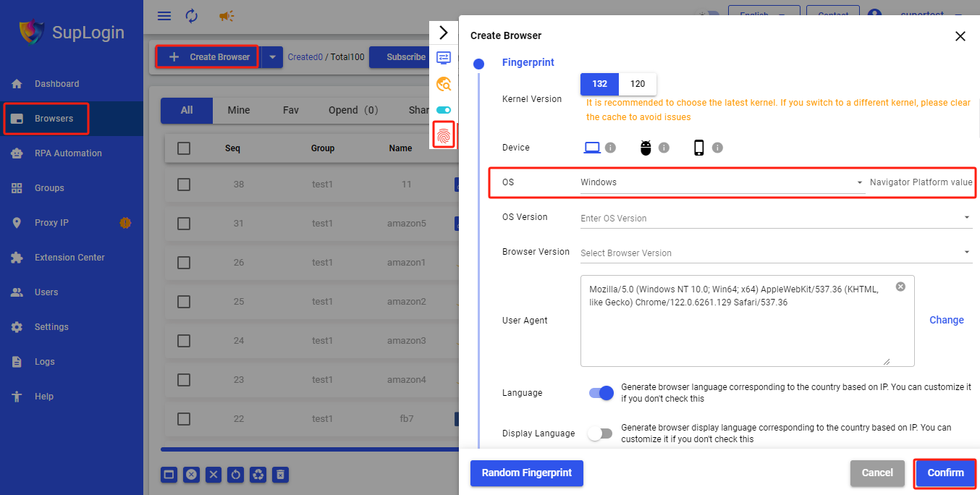This screenshot has height=495, width=980.
Task: Clear the User Agent text with the x icon
Action: [x=900, y=287]
